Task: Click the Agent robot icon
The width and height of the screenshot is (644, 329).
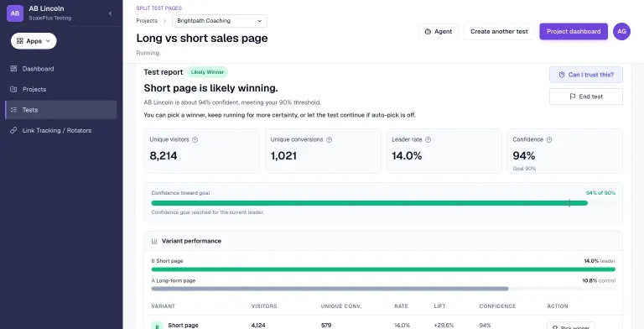Action: (428, 32)
